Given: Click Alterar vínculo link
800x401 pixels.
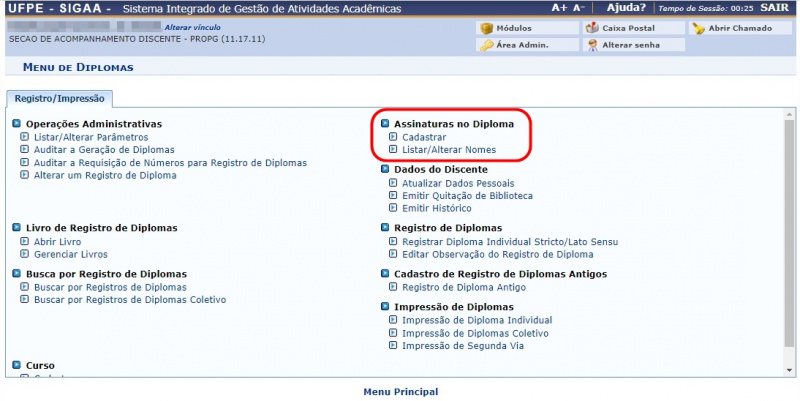Looking at the screenshot, I should point(192,28).
